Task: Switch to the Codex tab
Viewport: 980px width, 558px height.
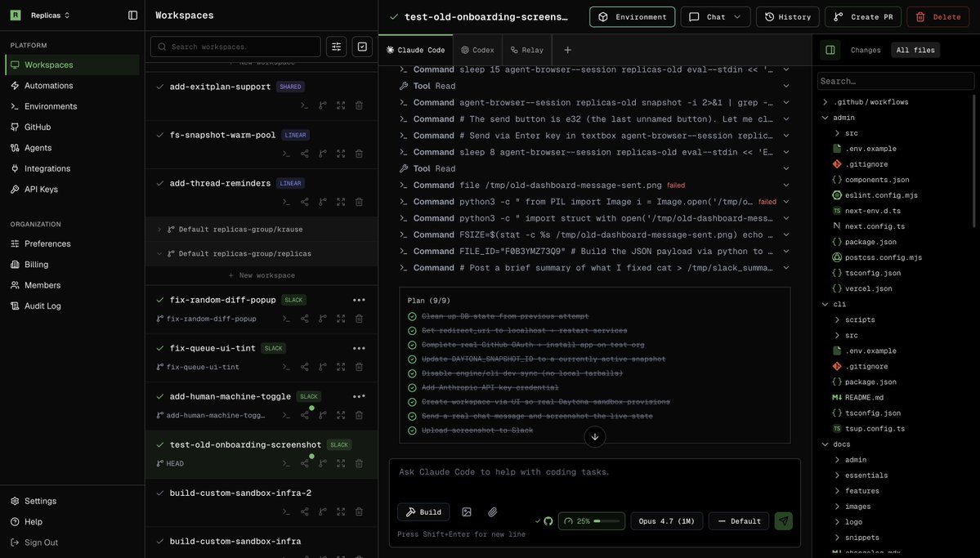Action: coord(477,50)
